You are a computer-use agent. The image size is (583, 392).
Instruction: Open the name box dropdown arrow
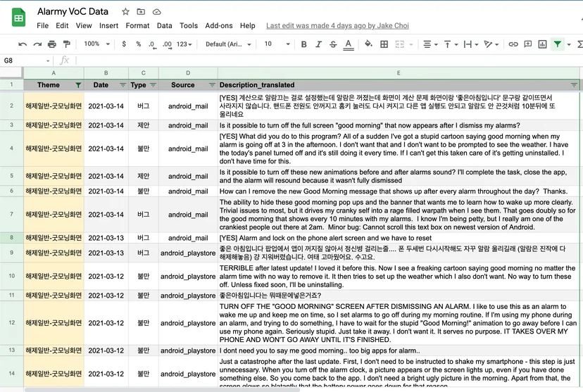48,61
